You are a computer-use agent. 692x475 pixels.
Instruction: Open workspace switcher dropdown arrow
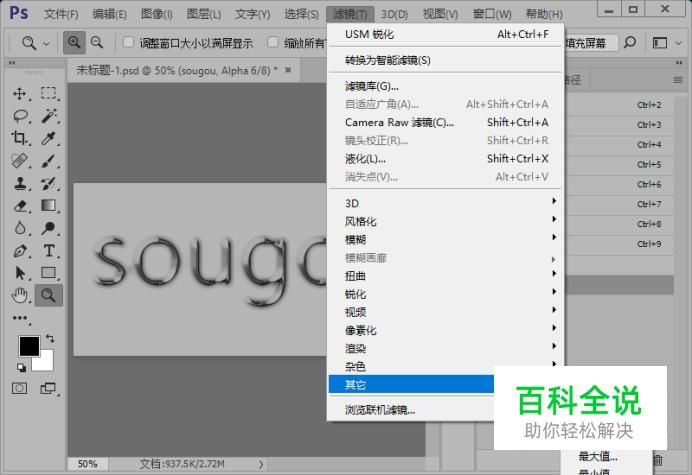(679, 43)
